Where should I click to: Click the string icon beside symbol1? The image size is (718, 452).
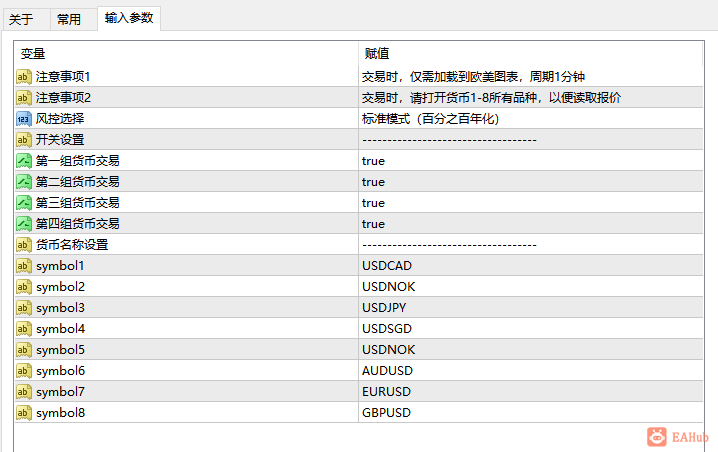[x=23, y=266]
